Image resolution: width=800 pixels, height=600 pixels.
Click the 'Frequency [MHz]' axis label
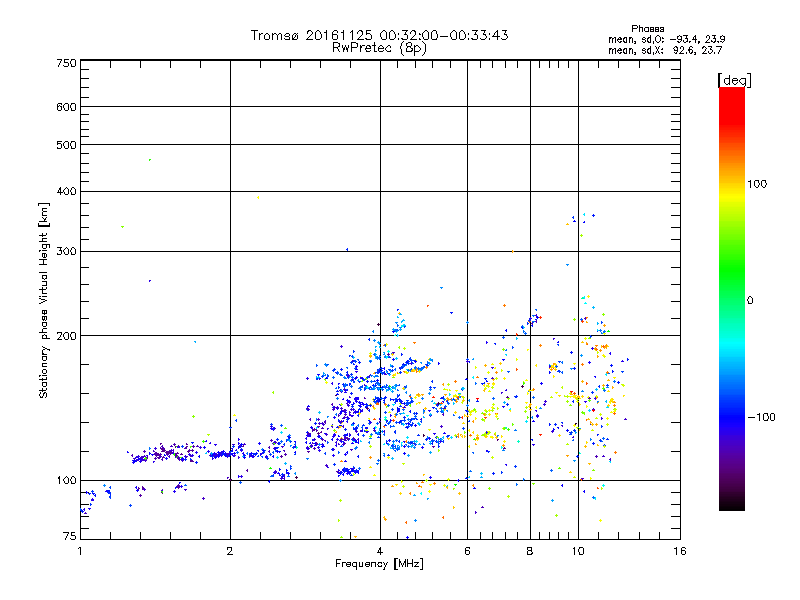[x=379, y=564]
